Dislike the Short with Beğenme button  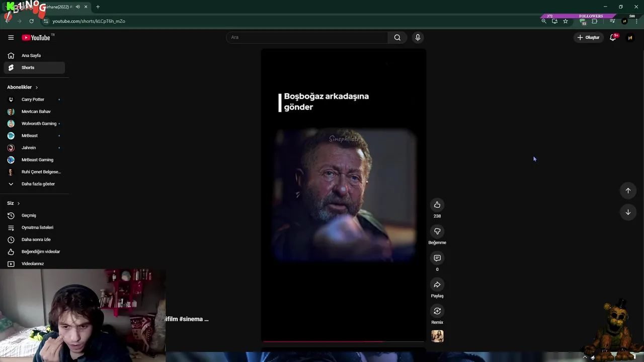point(437,231)
